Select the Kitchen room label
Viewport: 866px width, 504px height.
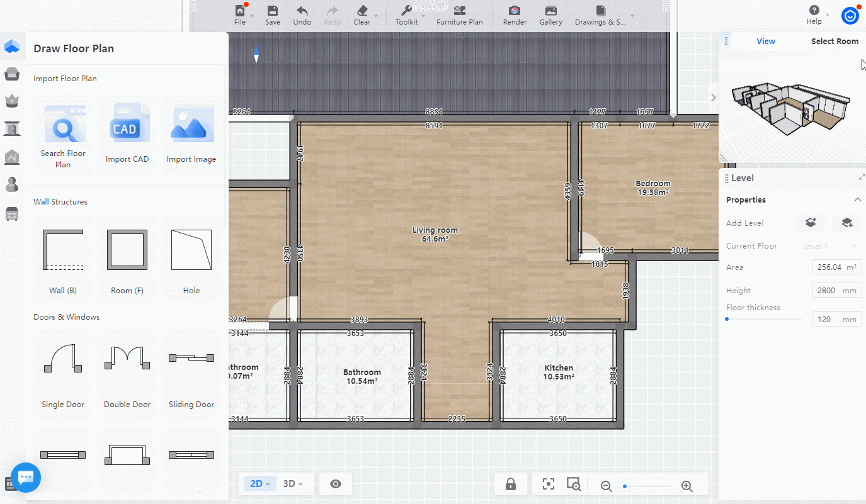(559, 372)
